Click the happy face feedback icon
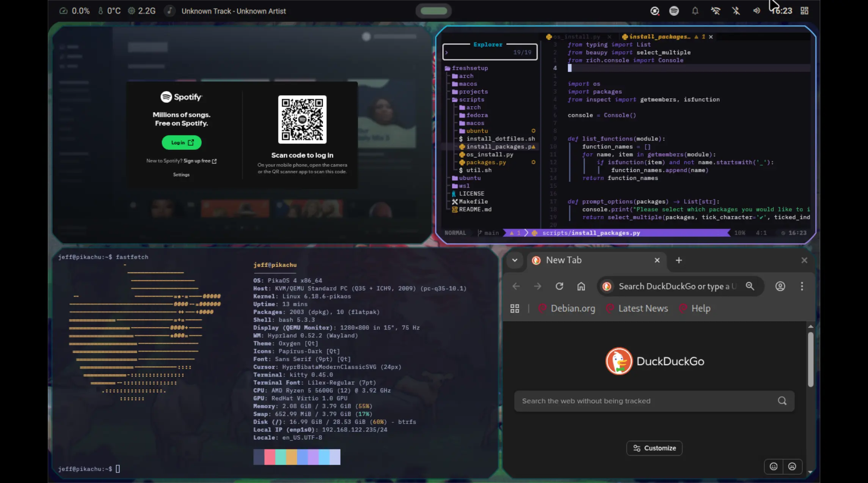Screen dimensions: 868x483 coord(774,466)
